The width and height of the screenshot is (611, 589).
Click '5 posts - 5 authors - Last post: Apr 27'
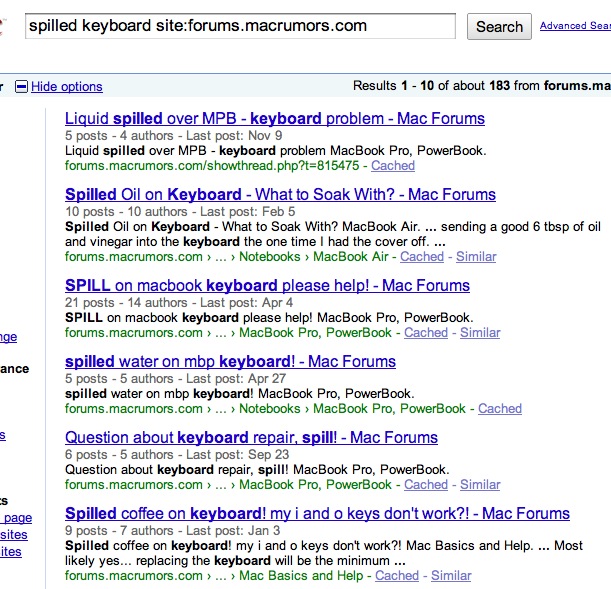(175, 379)
